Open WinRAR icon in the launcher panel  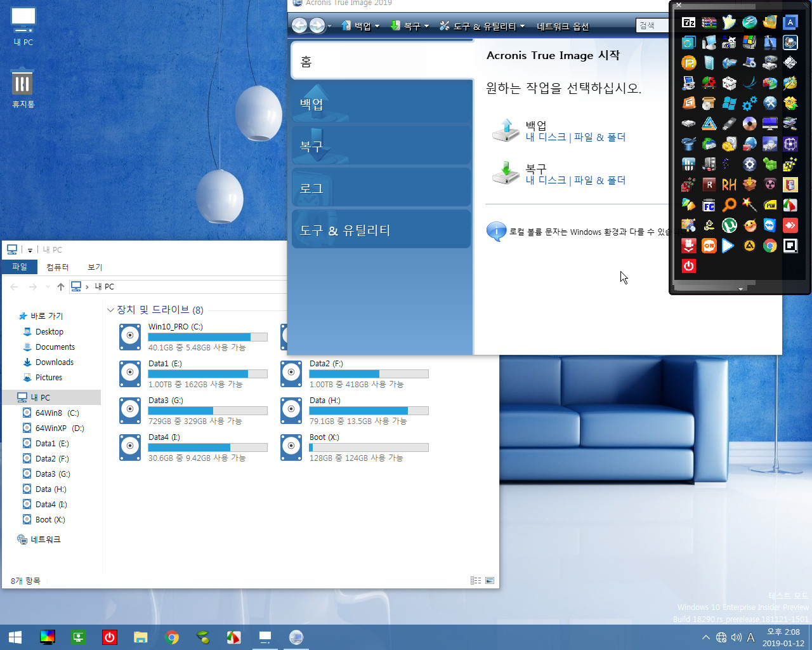pos(709,22)
